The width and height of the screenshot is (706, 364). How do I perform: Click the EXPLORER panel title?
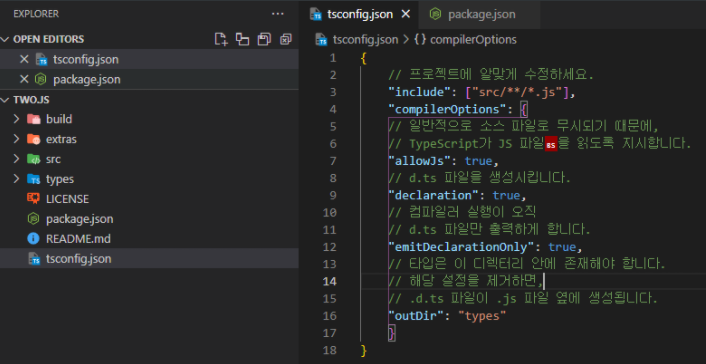tap(36, 14)
